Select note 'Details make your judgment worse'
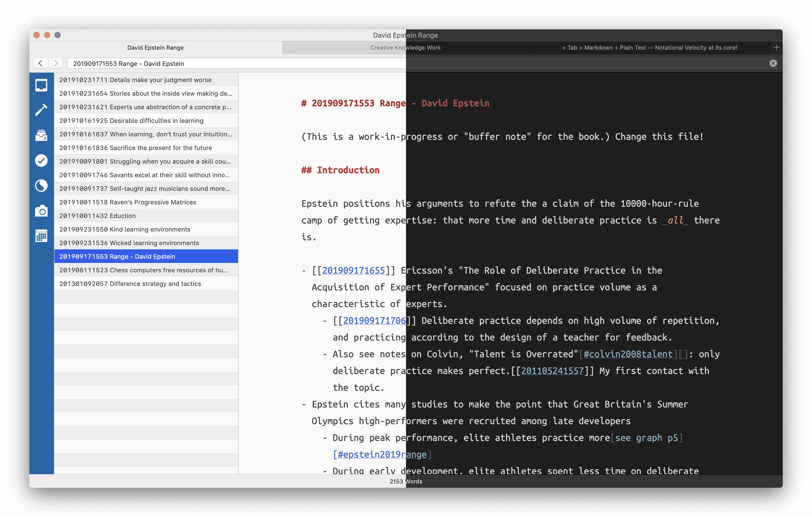This screenshot has width=812, height=517. (146, 79)
